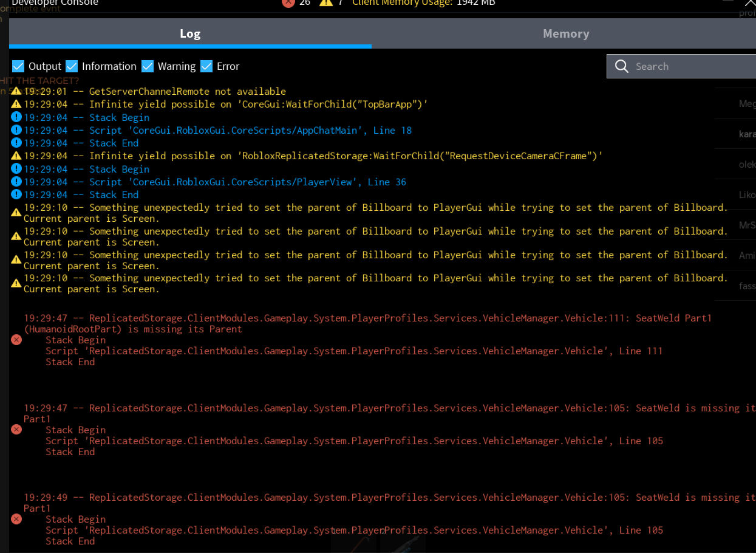Click the error icon beside the 19:29:49 SeatWeld error
The height and width of the screenshot is (553, 756).
16,519
